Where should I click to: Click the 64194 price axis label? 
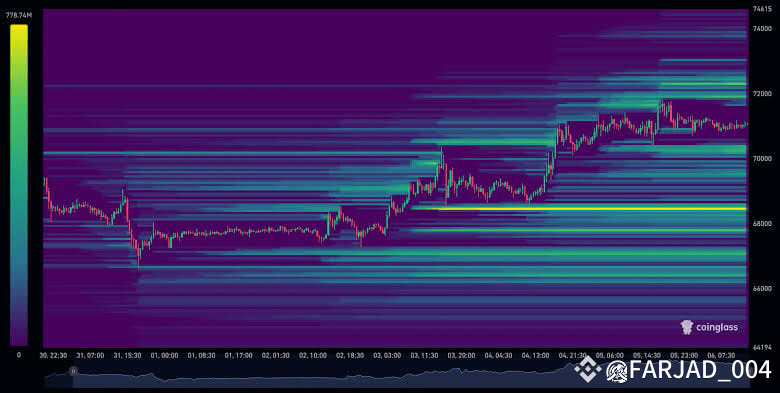coord(762,347)
